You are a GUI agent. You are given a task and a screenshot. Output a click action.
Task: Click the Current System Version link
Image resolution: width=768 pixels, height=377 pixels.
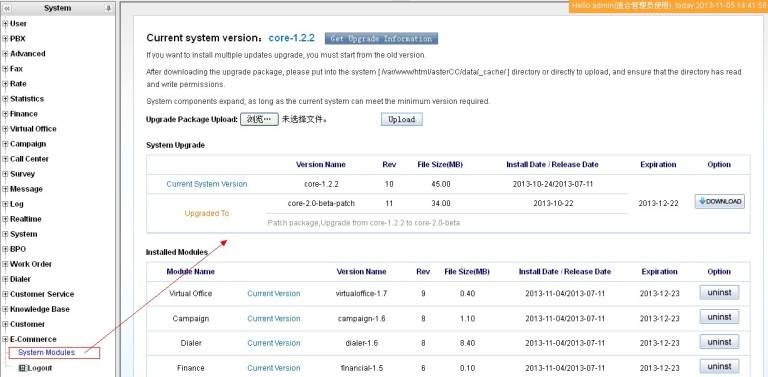(x=207, y=184)
